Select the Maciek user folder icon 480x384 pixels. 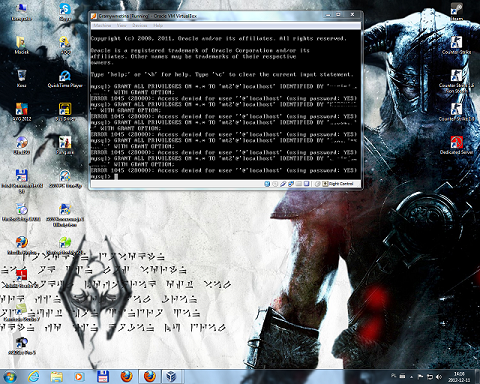tap(21, 45)
